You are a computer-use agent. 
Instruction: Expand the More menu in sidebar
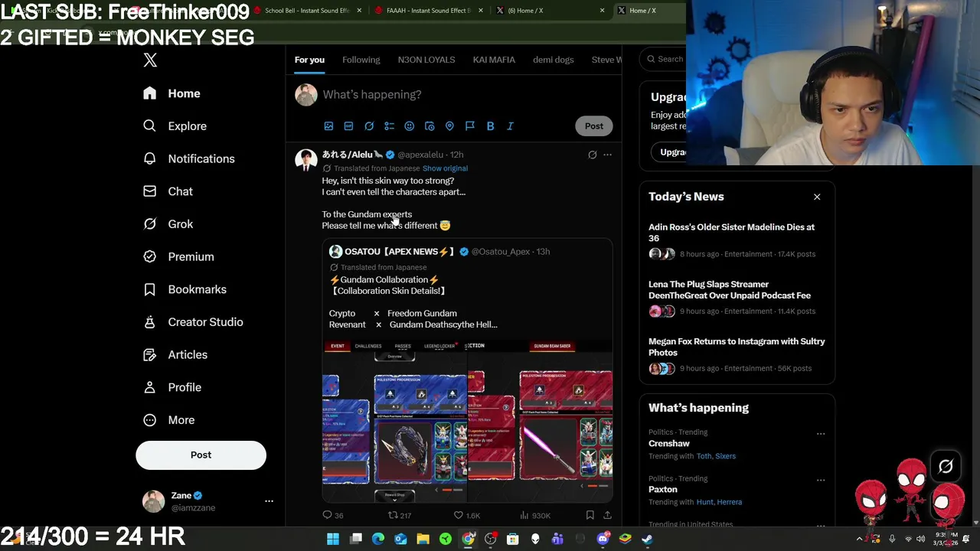(x=169, y=420)
